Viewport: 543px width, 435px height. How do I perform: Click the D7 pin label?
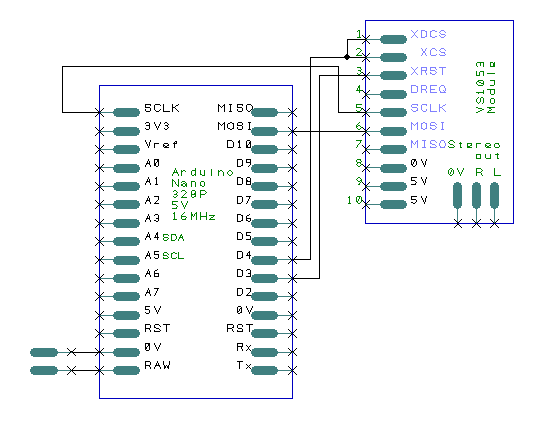tap(244, 200)
